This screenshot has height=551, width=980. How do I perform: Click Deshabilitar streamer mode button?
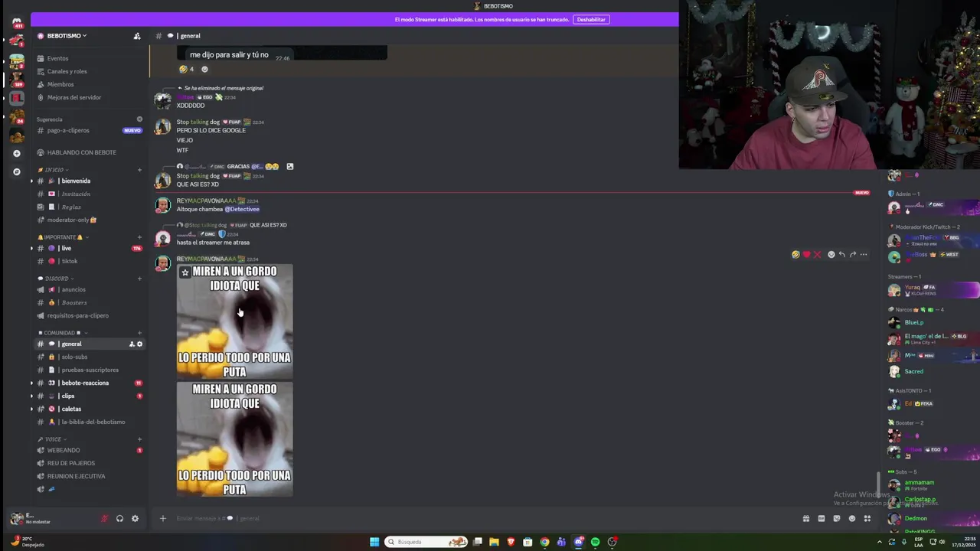[591, 19]
